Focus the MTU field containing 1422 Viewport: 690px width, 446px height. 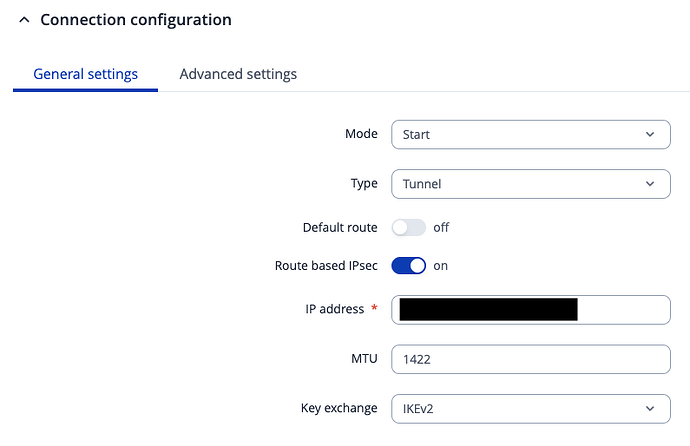tap(530, 359)
